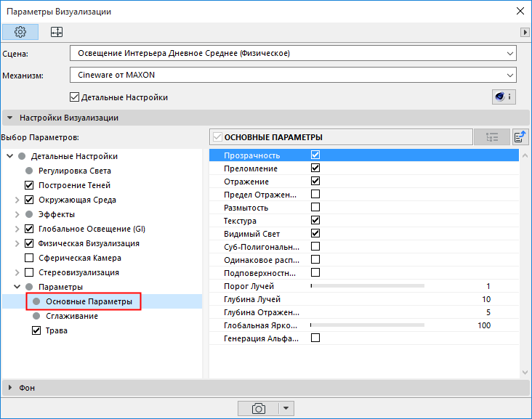
Task: Click the Порог Лучей value 1
Action: [488, 286]
